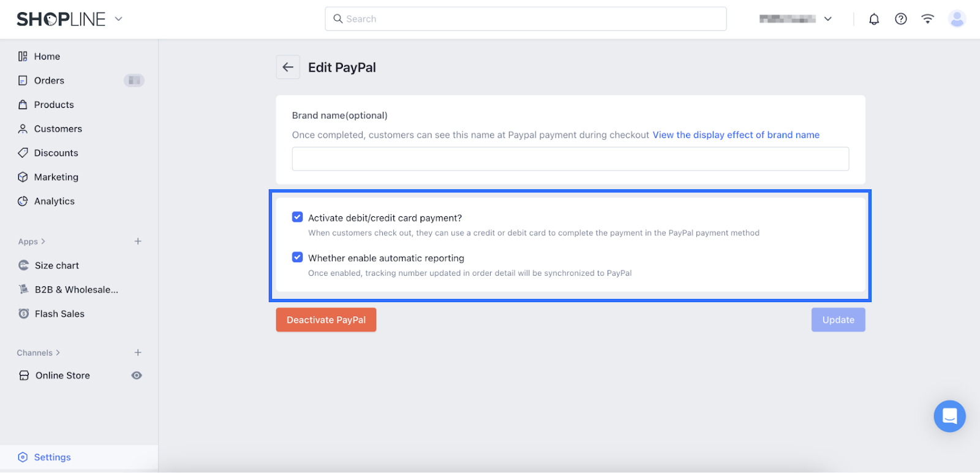Viewport: 980px width, 473px height.
Task: Open Online Store channel
Action: [62, 376]
